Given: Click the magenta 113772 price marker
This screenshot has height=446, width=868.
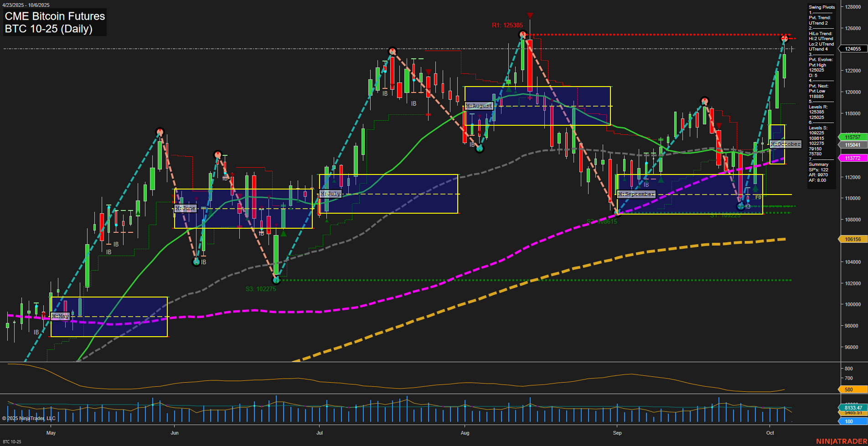Looking at the screenshot, I should pyautogui.click(x=852, y=158).
